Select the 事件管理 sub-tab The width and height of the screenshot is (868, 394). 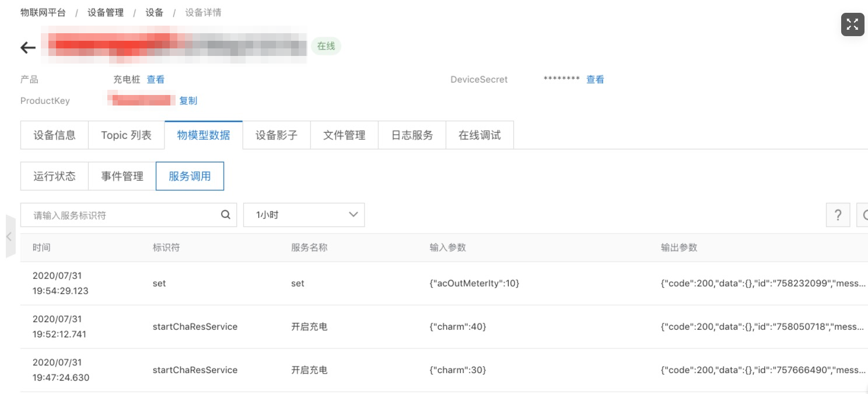[122, 176]
